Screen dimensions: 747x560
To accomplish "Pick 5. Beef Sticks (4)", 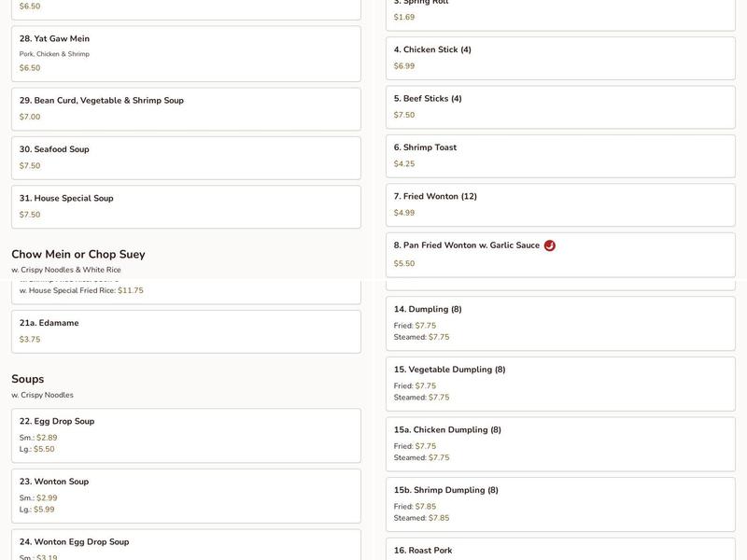I will coord(560,107).
